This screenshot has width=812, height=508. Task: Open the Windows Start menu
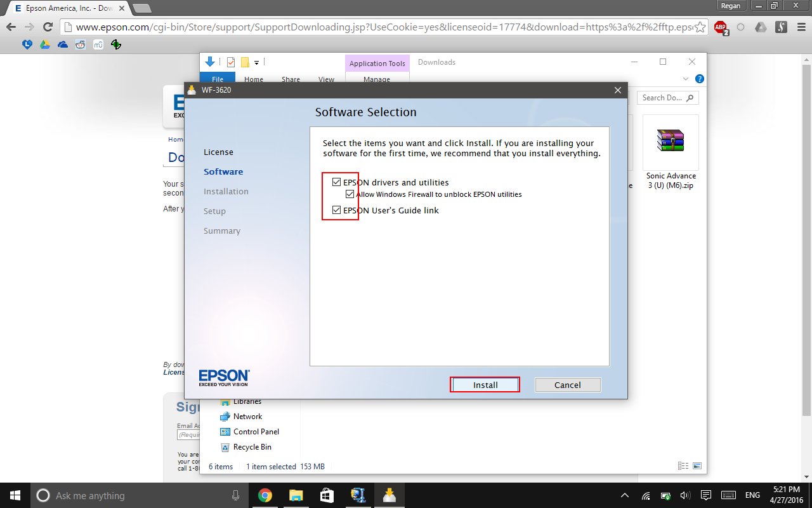[x=15, y=495]
